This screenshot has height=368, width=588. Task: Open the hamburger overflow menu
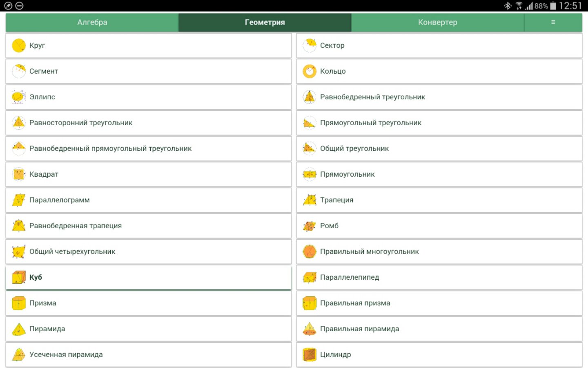point(553,22)
